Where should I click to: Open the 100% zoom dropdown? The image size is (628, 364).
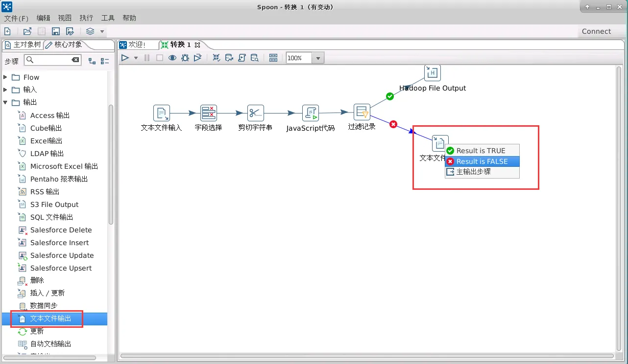(x=318, y=58)
